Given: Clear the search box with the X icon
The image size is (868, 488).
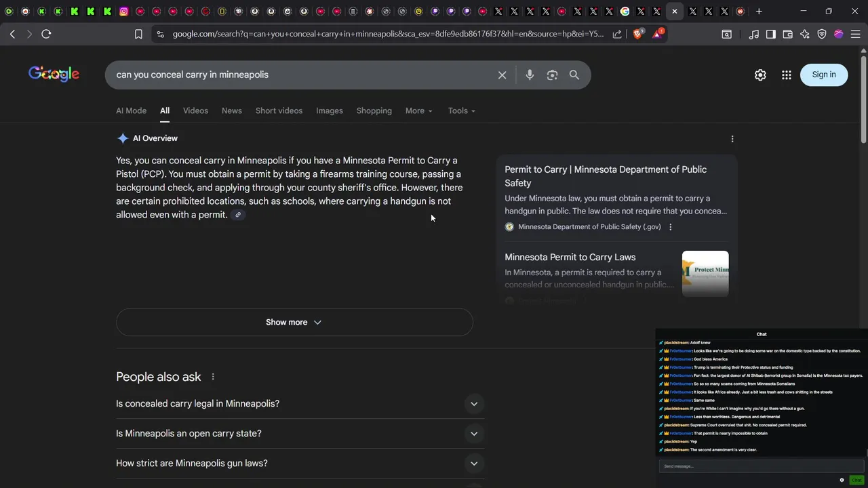Looking at the screenshot, I should [x=502, y=75].
